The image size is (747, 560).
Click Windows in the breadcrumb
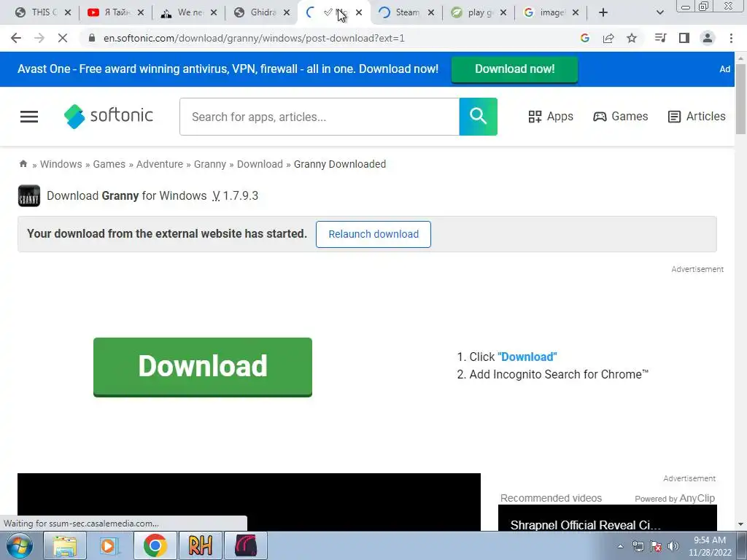click(x=61, y=164)
